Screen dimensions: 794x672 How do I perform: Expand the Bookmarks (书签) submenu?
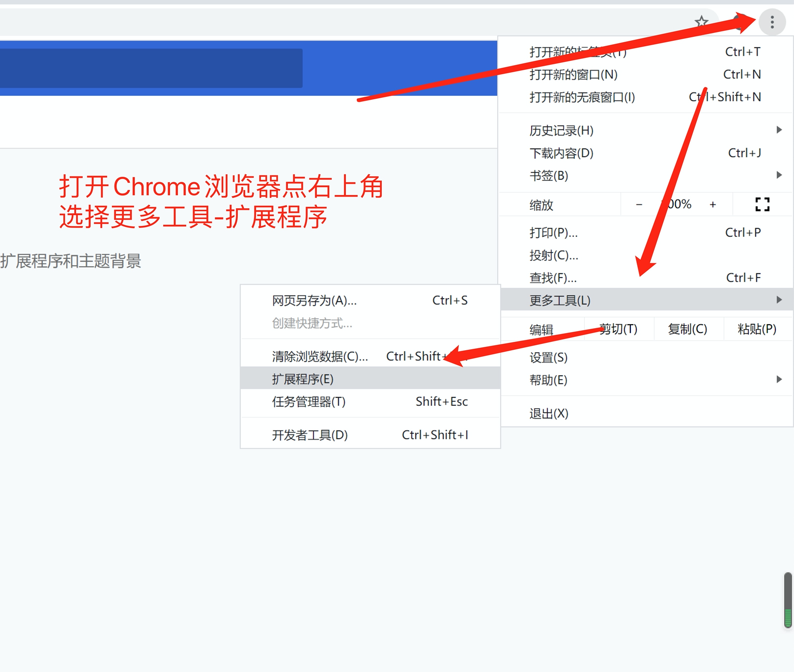tap(646, 175)
